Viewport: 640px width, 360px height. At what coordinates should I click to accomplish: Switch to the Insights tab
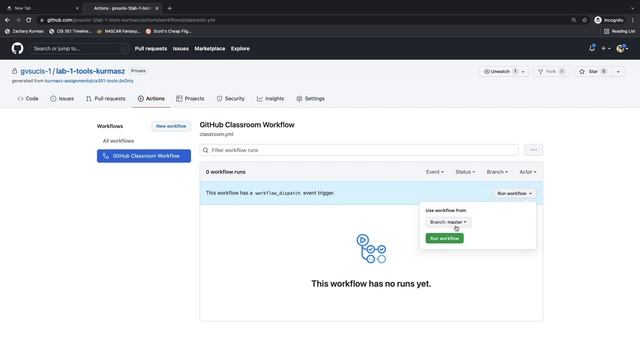pos(270,99)
